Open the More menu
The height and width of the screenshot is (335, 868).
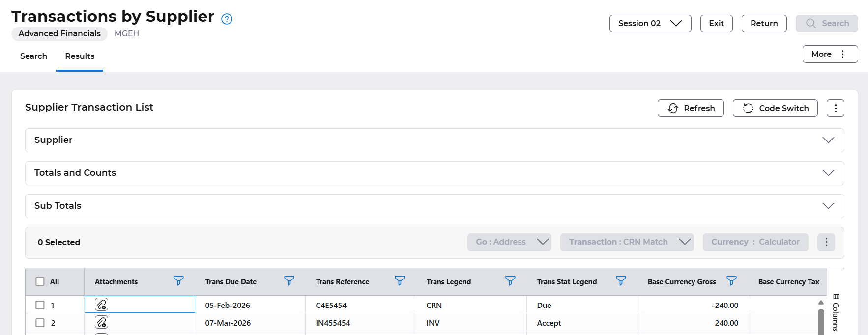830,54
